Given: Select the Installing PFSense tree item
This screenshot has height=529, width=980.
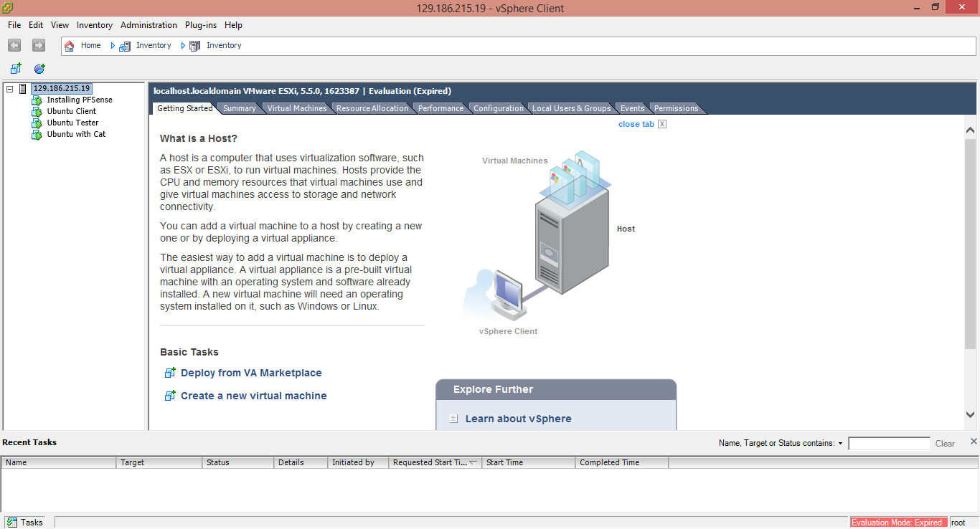Looking at the screenshot, I should tap(80, 100).
